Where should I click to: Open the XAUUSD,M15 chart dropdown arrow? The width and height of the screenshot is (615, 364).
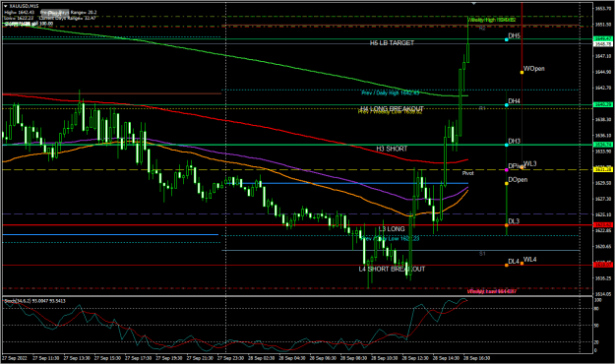pos(6,6)
